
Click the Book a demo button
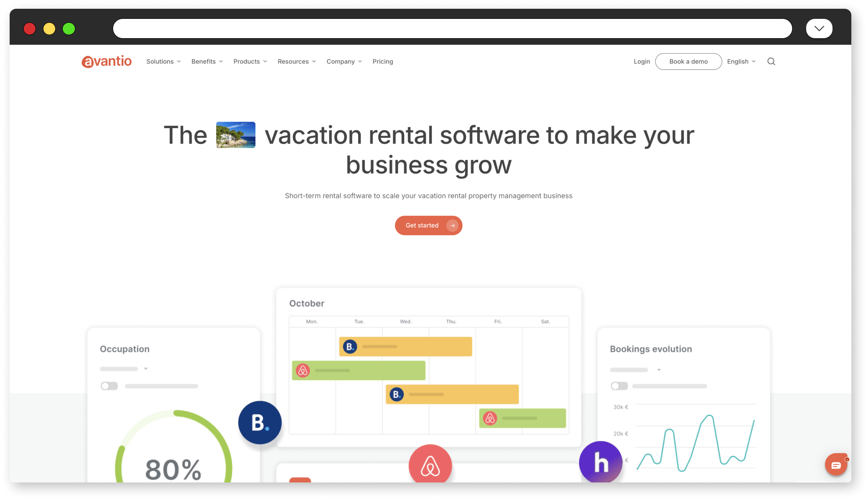coord(688,61)
